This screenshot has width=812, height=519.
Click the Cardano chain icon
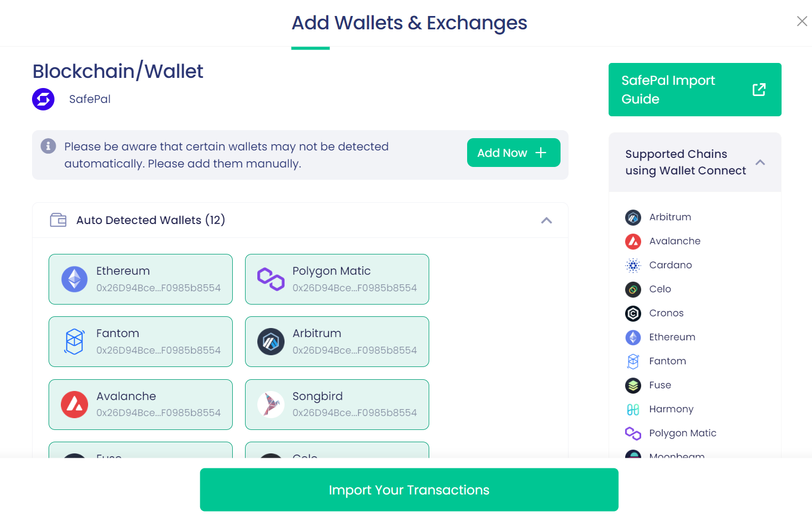[633, 265]
